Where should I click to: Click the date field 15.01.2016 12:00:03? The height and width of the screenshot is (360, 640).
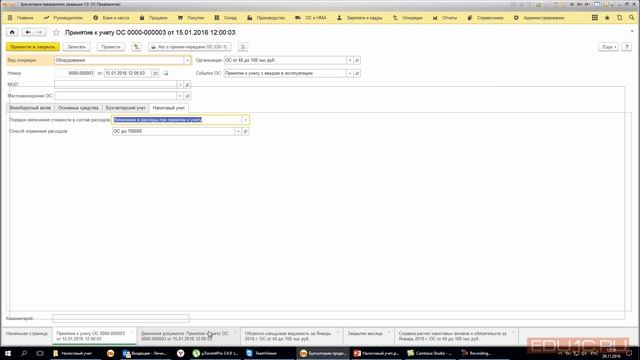coord(128,73)
